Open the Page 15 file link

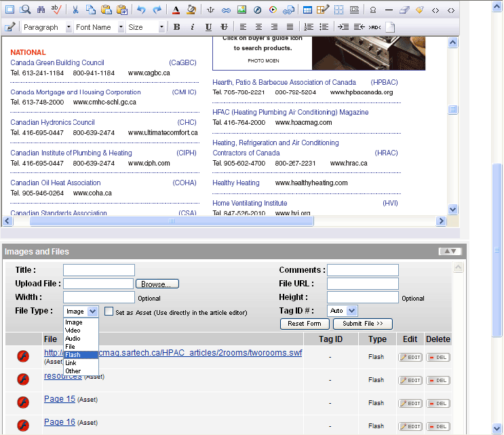[60, 398]
